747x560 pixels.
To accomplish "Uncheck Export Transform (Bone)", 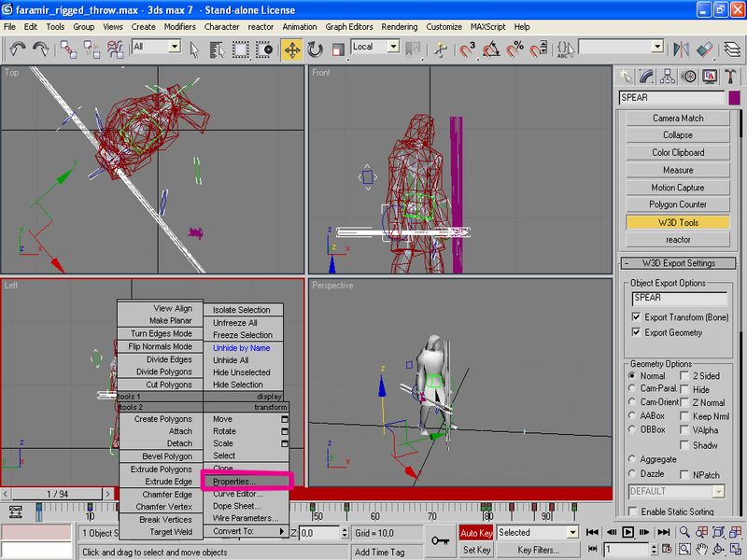I will pos(636,316).
